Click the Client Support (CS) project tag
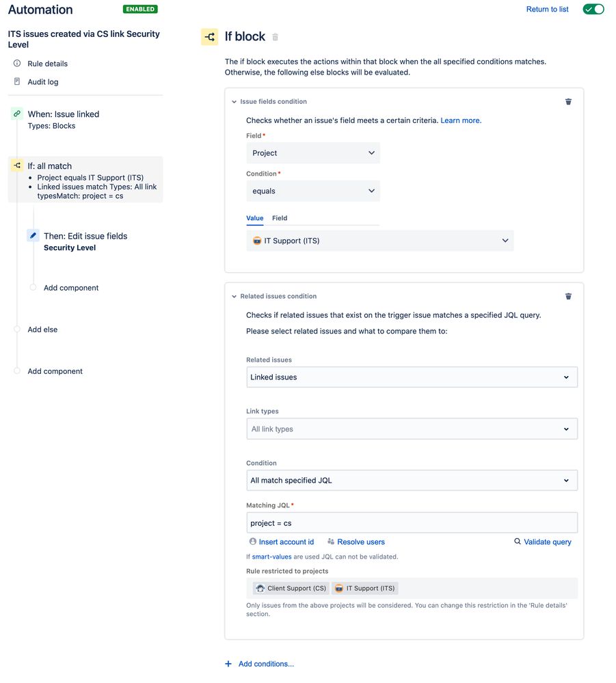This screenshot has height=683, width=616. pyautogui.click(x=291, y=589)
